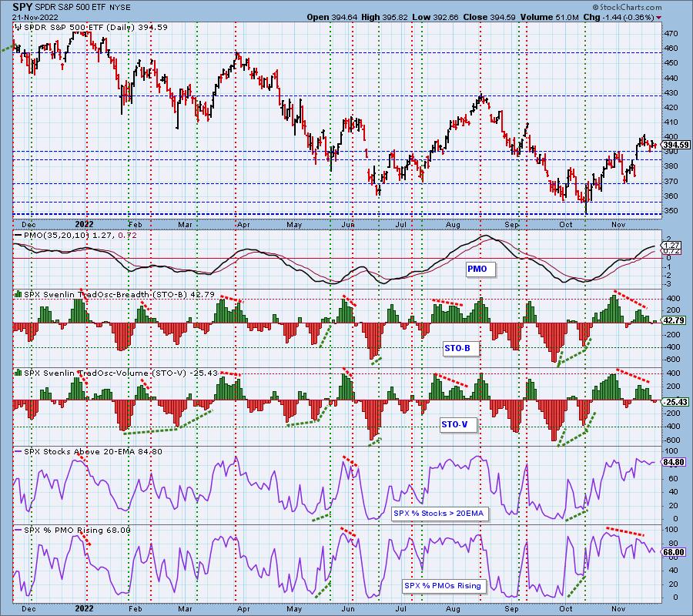Click the 2022 label on bottom time axis
Image resolution: width=693 pixels, height=616 pixels.
84,608
